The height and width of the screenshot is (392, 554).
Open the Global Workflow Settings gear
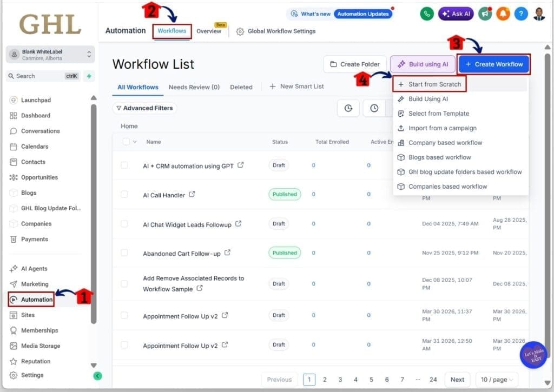click(239, 31)
